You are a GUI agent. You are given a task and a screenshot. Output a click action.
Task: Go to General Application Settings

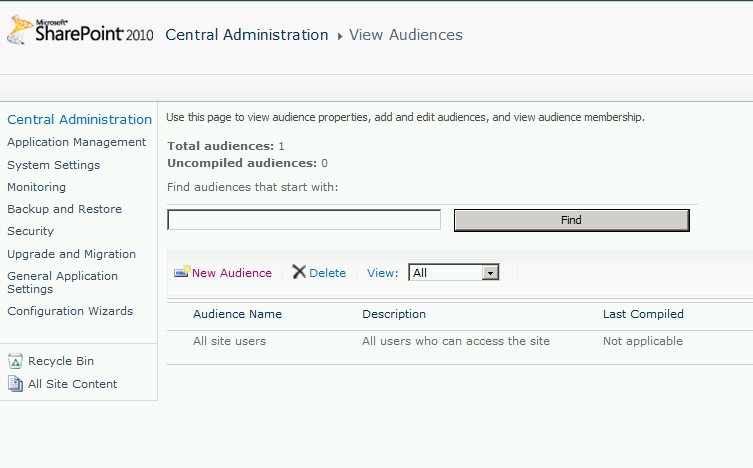point(62,282)
